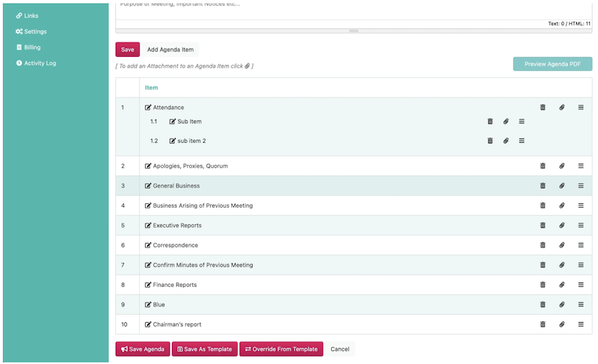Delete the Chairman's report item
The image size is (598, 364).
click(543, 324)
